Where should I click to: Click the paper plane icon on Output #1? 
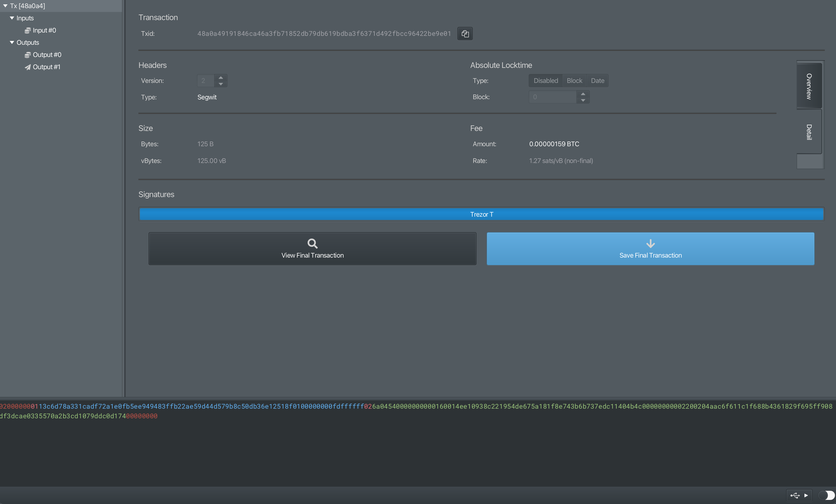click(x=27, y=67)
